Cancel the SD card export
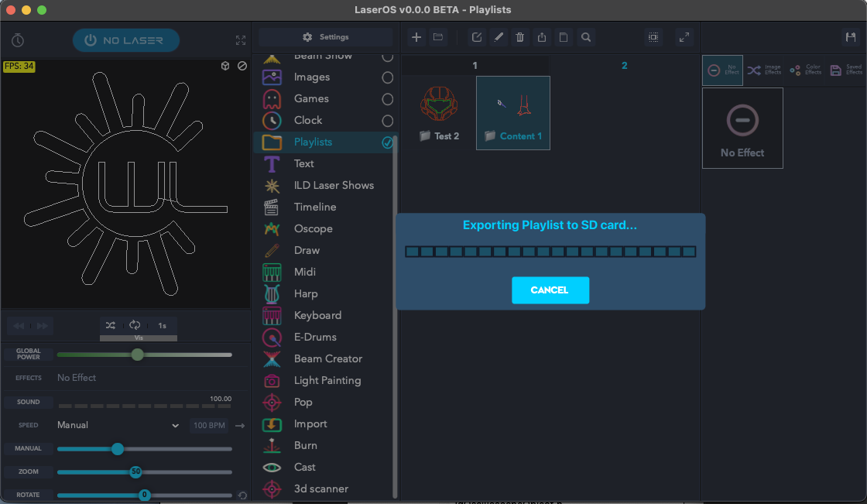This screenshot has width=867, height=504. (550, 290)
